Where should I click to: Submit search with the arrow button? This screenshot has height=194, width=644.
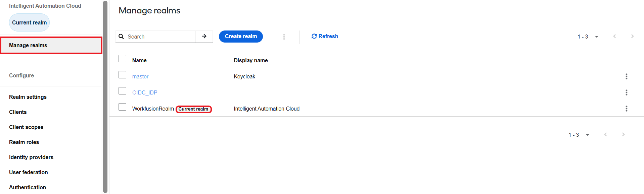204,37
